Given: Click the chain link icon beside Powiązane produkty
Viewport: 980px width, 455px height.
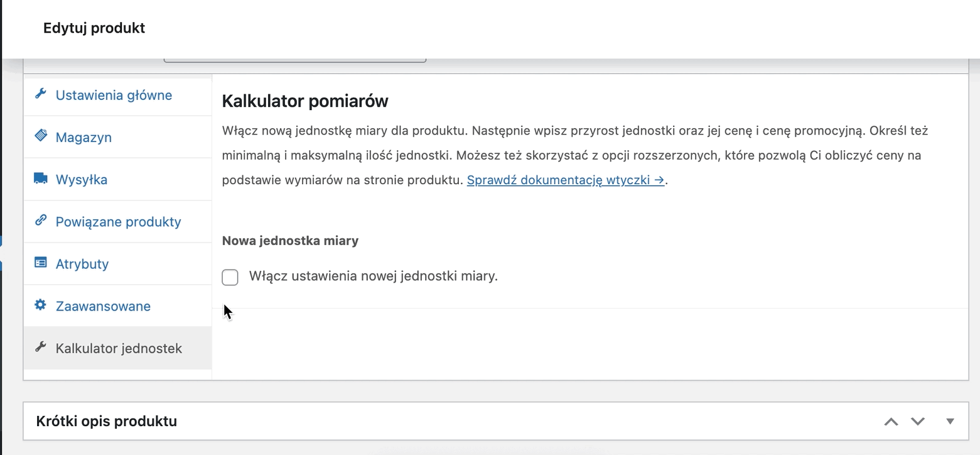Looking at the screenshot, I should pos(41,221).
